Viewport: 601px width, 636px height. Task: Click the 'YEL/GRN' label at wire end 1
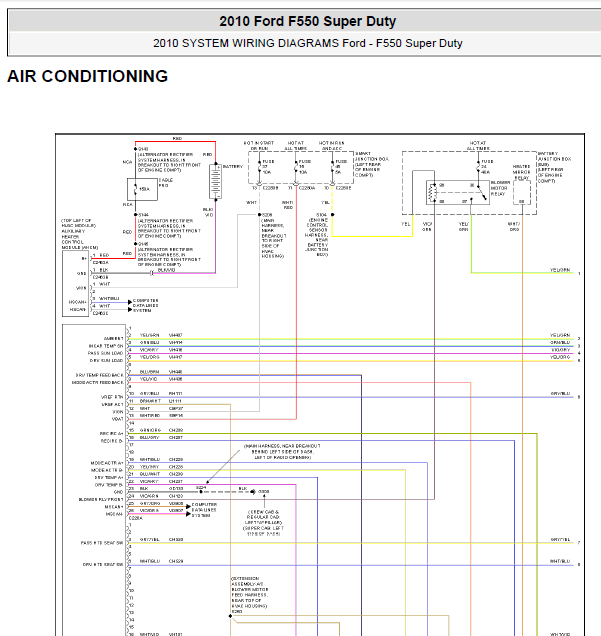point(560,270)
